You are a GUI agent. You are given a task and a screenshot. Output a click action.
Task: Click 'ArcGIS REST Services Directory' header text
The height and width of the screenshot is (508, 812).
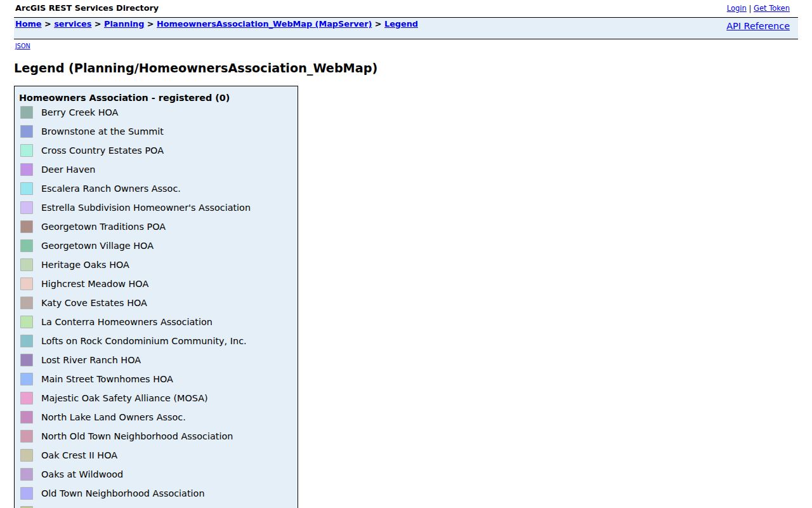click(87, 8)
